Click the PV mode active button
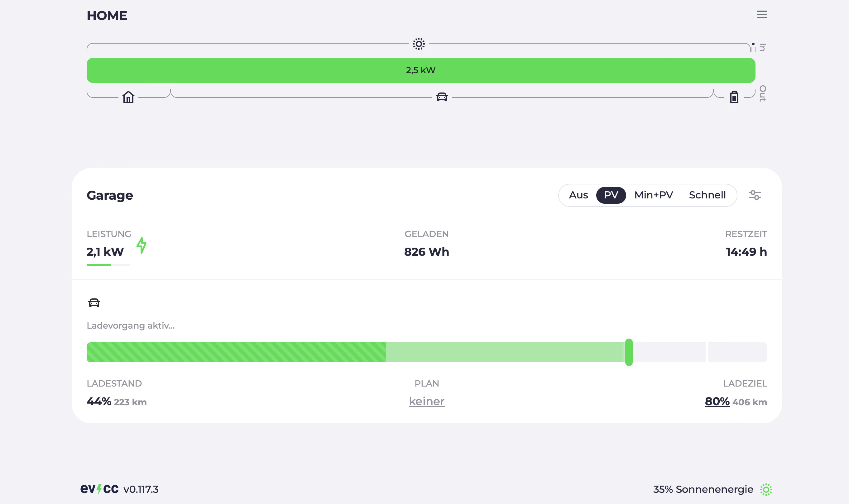The width and height of the screenshot is (849, 504). [610, 195]
